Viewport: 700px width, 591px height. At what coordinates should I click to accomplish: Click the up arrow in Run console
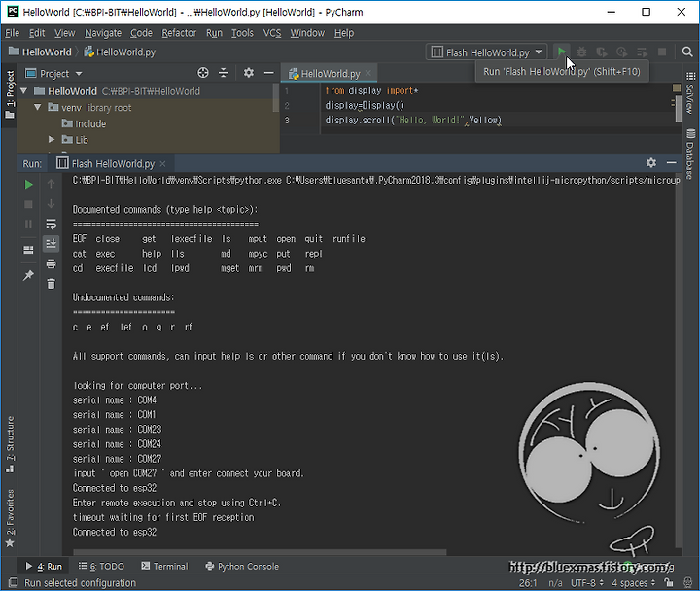[x=51, y=184]
